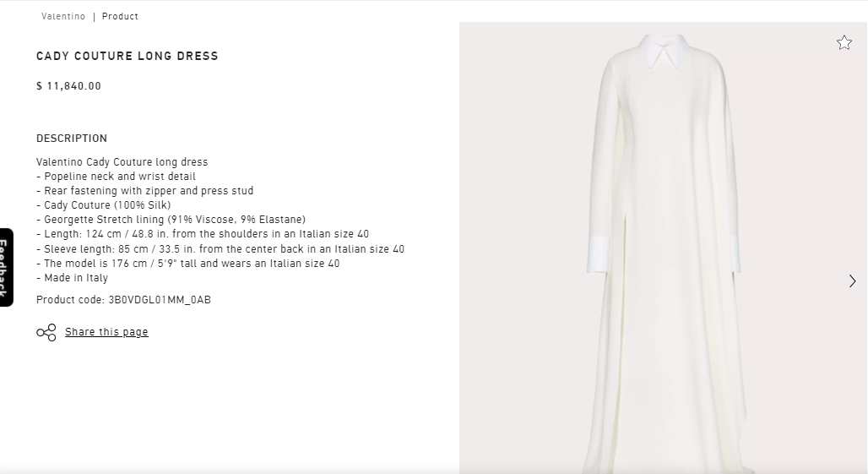This screenshot has width=868, height=474.
Task: Open the Share this page link
Action: point(106,332)
